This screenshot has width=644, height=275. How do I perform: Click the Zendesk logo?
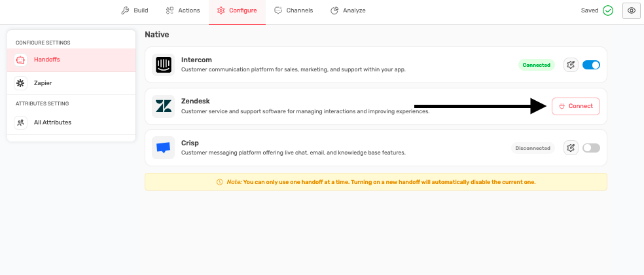point(163,107)
